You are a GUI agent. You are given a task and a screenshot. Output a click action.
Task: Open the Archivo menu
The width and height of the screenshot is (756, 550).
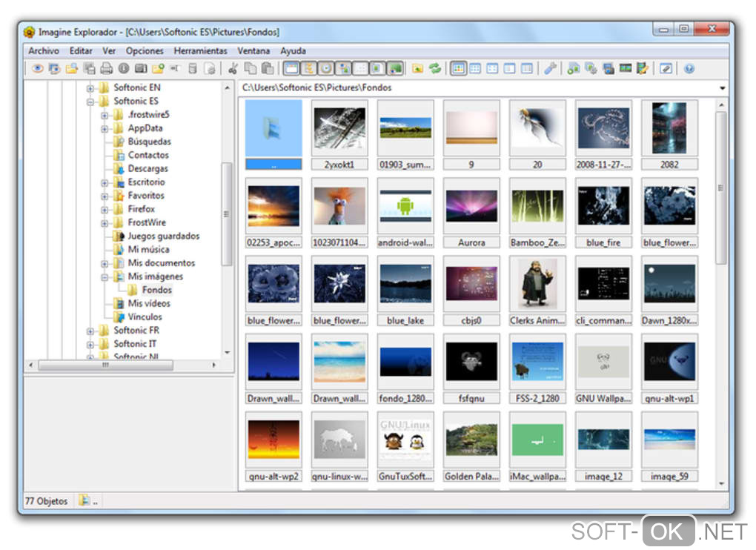tap(44, 51)
